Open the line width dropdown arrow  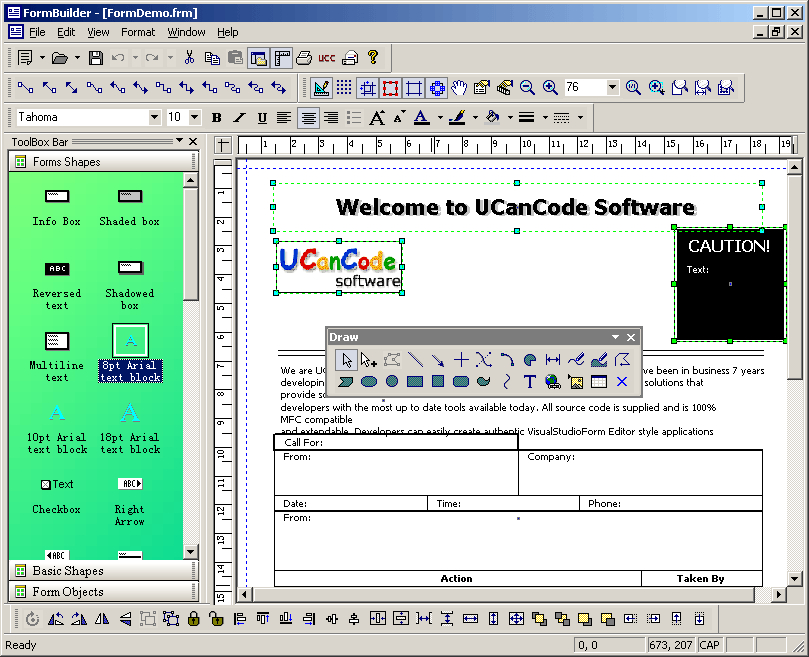tap(545, 118)
